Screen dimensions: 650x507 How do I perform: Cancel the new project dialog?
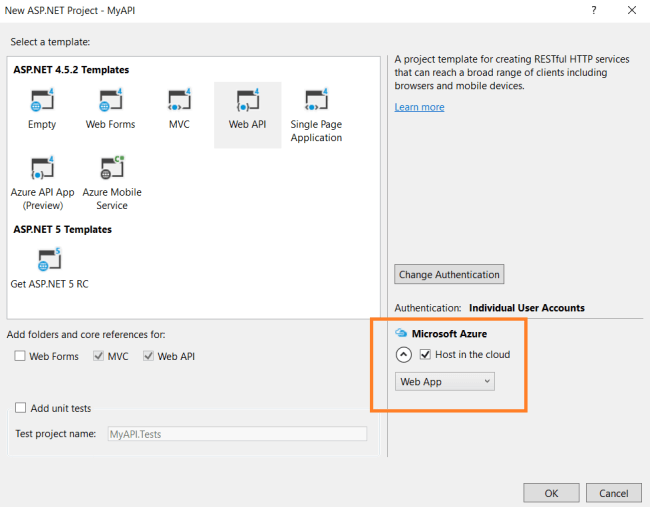tap(613, 493)
